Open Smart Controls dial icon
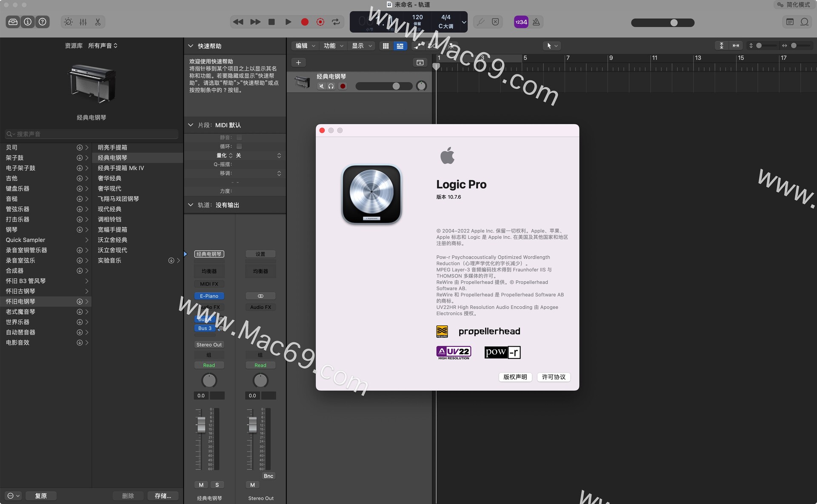Image resolution: width=817 pixels, height=504 pixels. (68, 22)
